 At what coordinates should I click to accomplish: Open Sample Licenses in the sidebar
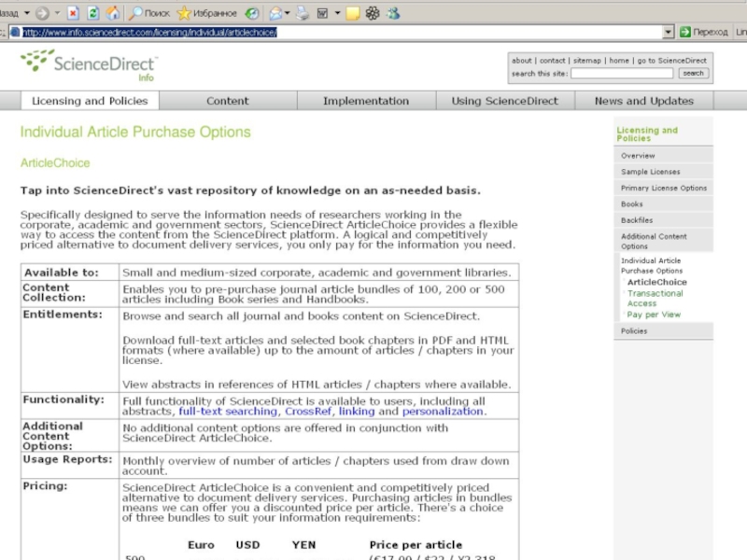(663, 172)
